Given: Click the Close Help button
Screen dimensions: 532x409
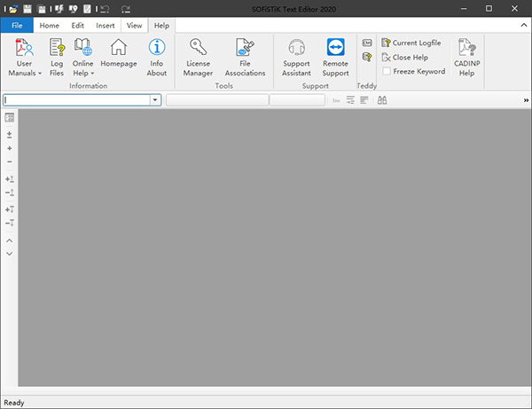Looking at the screenshot, I should point(409,57).
